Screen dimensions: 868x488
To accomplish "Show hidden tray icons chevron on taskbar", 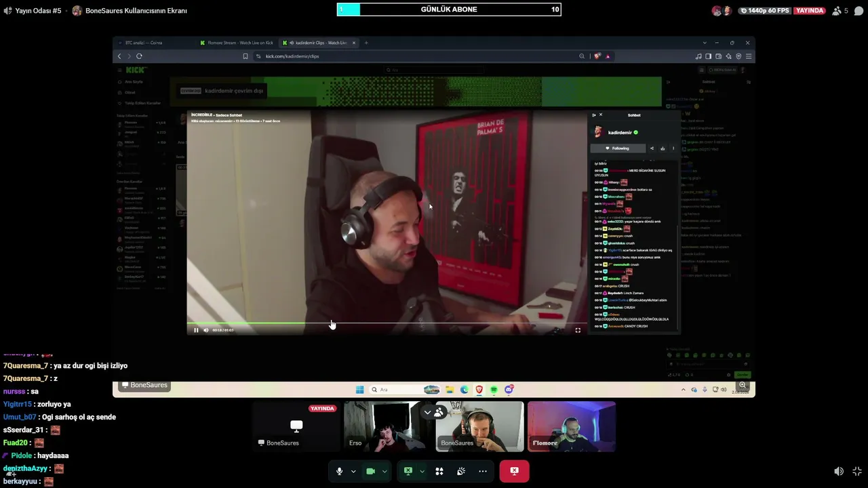I will [x=683, y=390].
